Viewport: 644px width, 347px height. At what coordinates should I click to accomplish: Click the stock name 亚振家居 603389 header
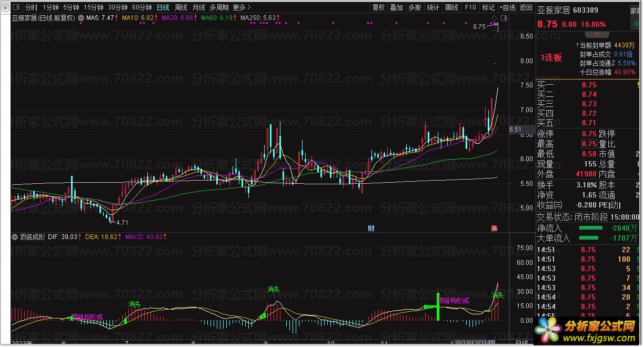pos(568,10)
